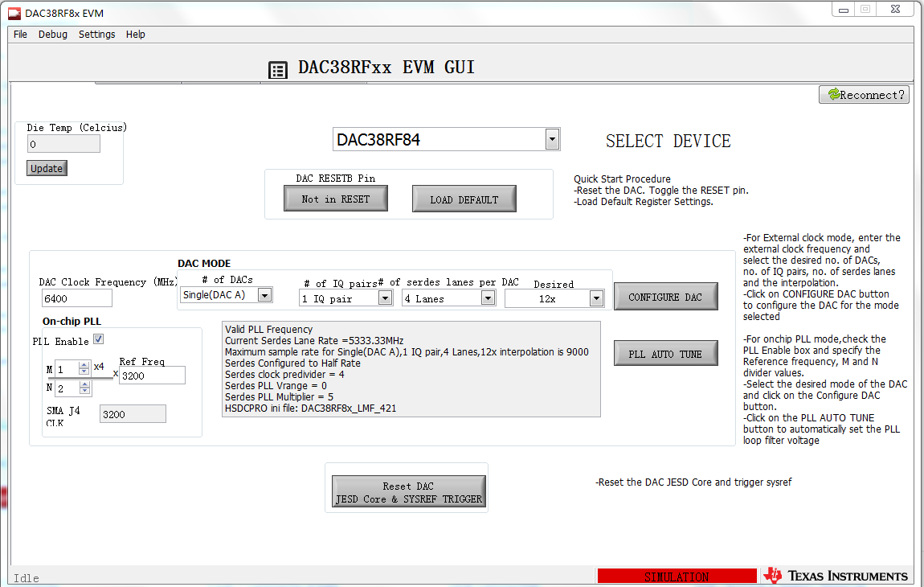Close the DAC38RF8x EVM window
924x587 pixels.
895,10
